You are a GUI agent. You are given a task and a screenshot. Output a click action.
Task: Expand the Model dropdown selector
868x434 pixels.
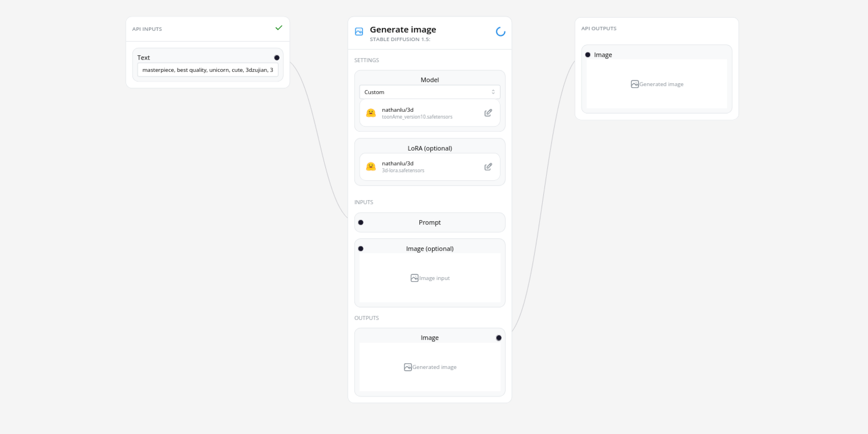click(430, 92)
